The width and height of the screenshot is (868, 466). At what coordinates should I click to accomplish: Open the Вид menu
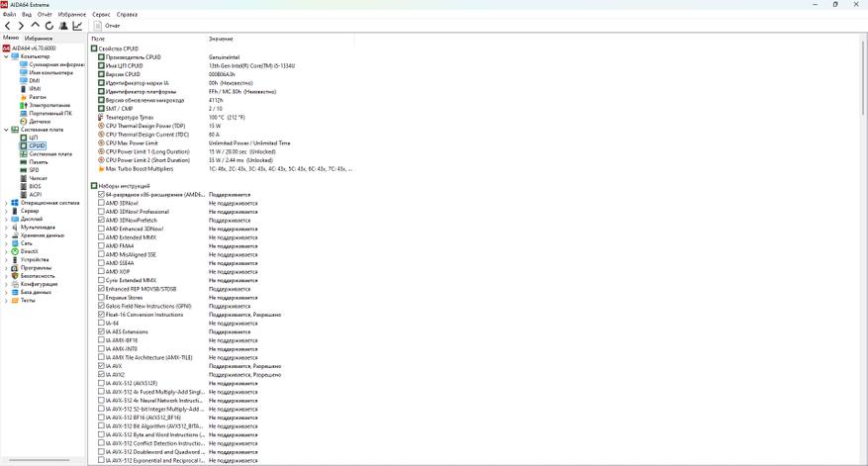(x=27, y=15)
